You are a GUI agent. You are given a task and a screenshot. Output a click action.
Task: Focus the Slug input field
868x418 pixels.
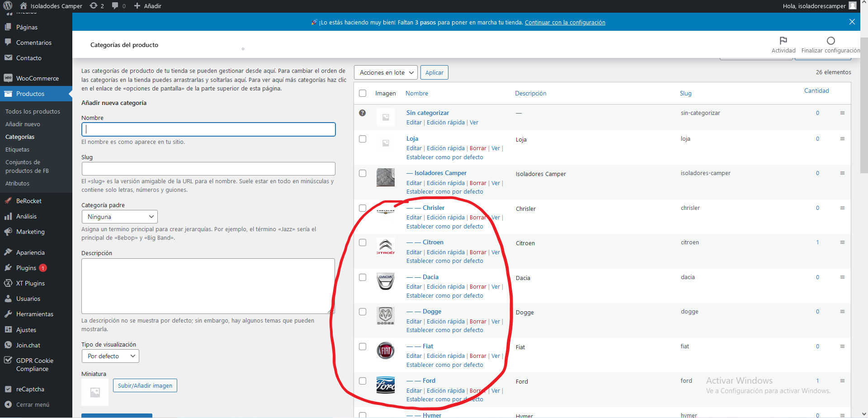click(x=208, y=169)
